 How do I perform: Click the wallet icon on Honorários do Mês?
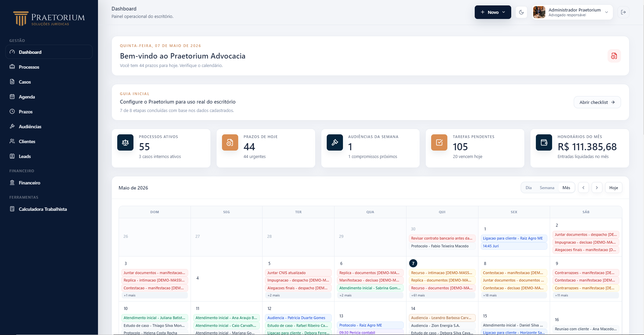544,142
